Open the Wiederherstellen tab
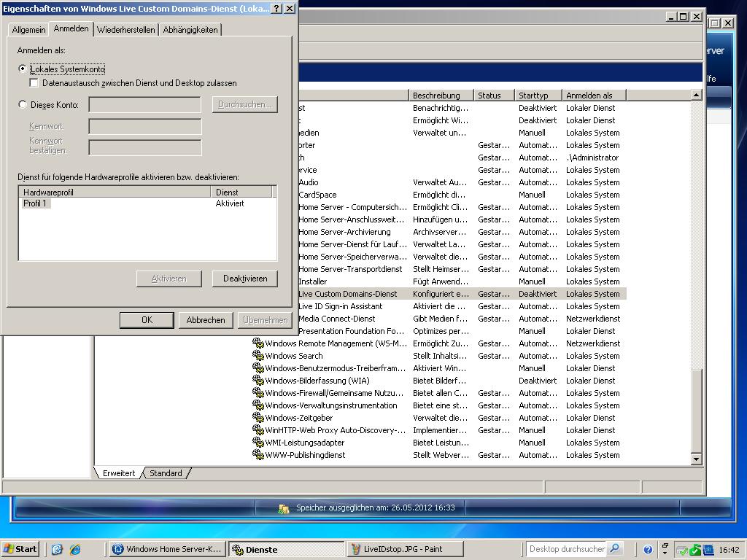The height and width of the screenshot is (560, 747). [x=125, y=29]
